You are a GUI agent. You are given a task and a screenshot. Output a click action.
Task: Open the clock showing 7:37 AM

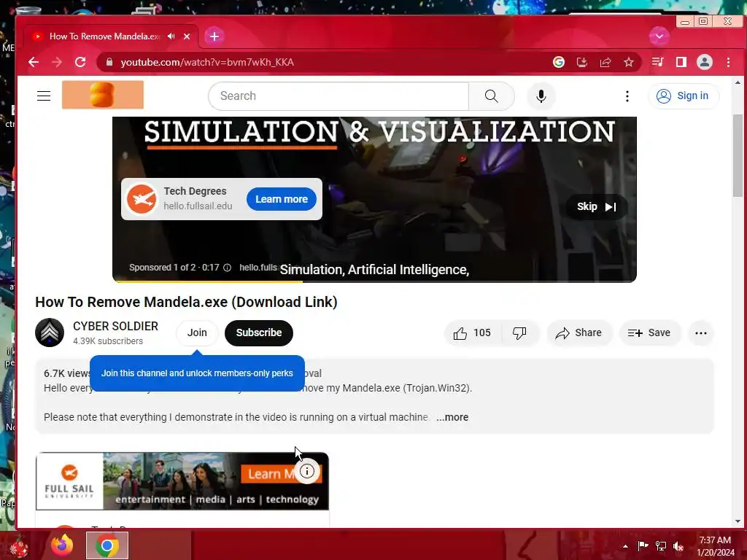(716, 546)
